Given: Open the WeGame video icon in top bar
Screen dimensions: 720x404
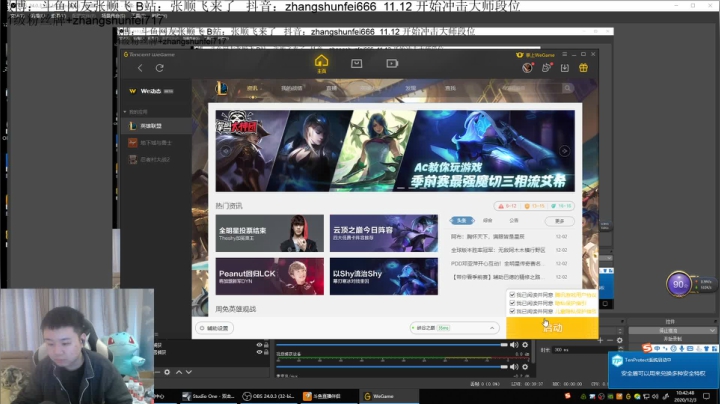Looking at the screenshot, I should [x=392, y=63].
